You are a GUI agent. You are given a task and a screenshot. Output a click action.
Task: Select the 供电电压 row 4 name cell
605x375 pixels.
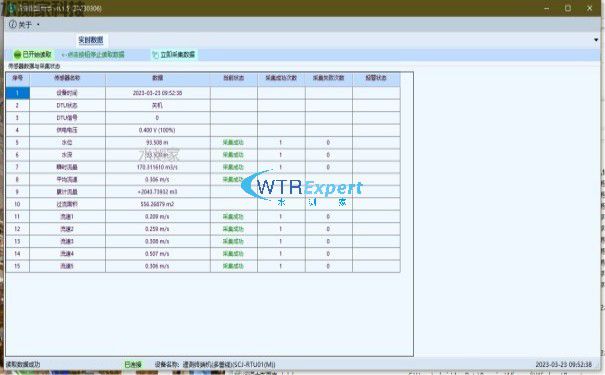[67, 130]
